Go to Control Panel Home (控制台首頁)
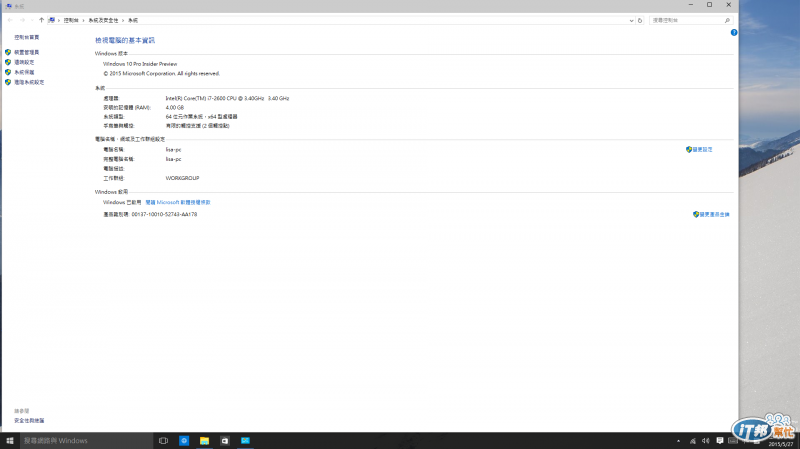Screen dimensions: 800x449 point(27,37)
